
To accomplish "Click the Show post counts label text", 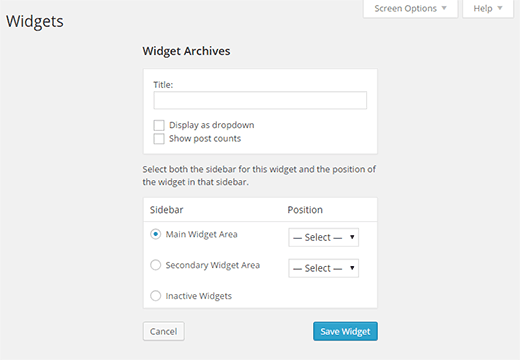I will click(x=205, y=139).
